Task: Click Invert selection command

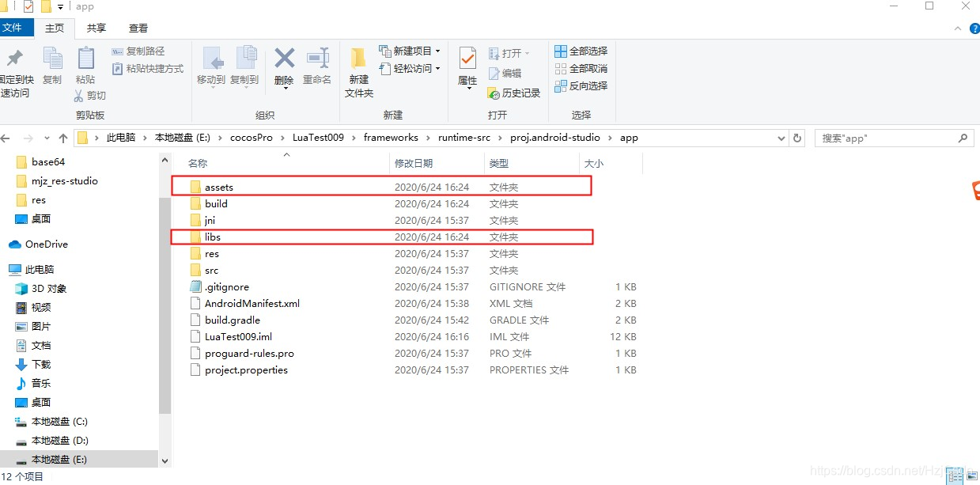Action: [x=581, y=85]
